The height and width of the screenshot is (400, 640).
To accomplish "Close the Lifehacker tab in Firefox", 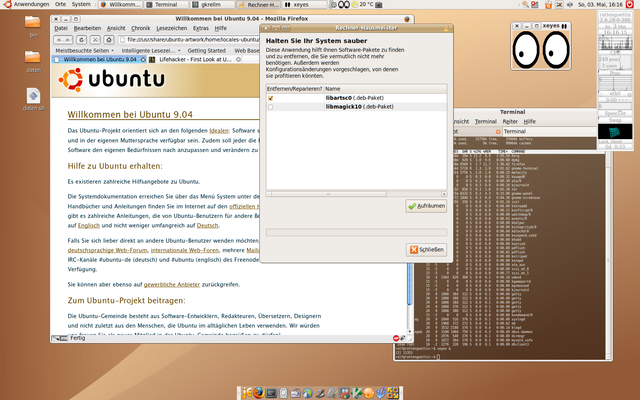I will [239, 60].
